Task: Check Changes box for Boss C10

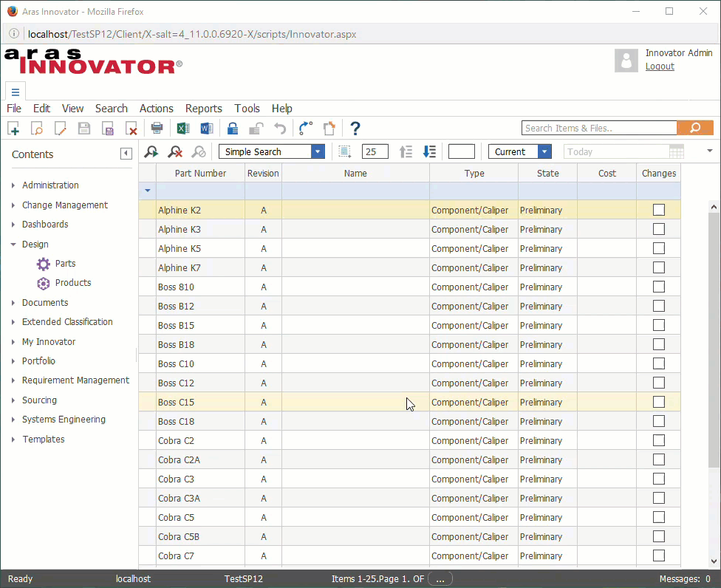Action: pos(659,363)
